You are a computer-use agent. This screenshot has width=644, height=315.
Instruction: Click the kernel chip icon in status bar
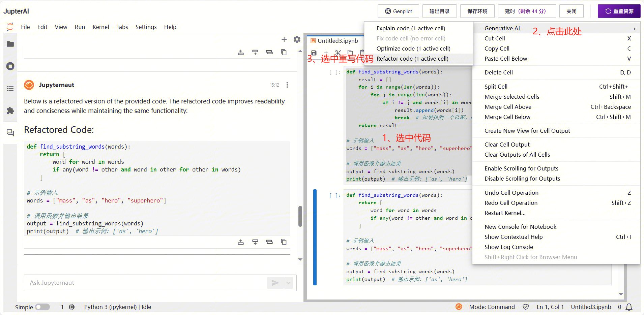71,307
